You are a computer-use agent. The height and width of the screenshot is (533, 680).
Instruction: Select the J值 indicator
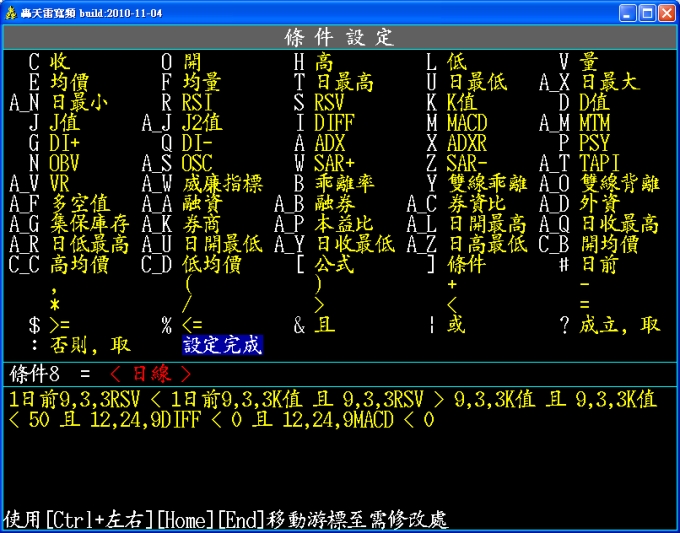[64, 123]
